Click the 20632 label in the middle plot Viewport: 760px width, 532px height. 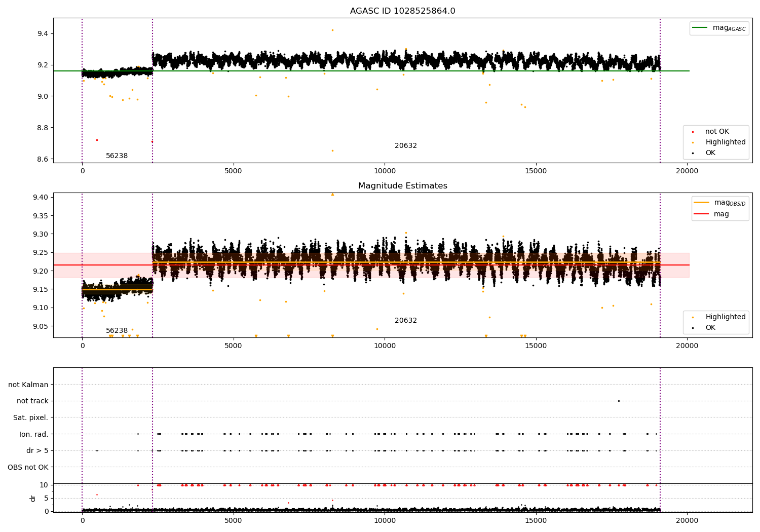[x=406, y=321]
